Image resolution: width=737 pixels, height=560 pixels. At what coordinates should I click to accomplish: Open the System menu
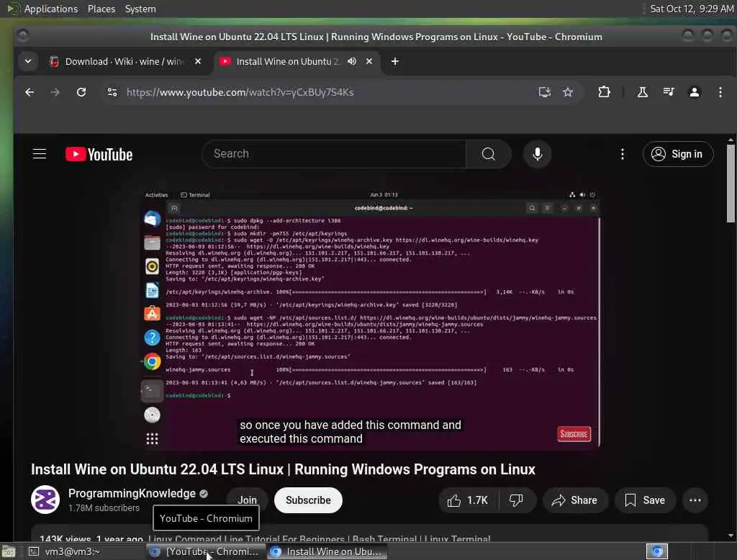pos(140,9)
